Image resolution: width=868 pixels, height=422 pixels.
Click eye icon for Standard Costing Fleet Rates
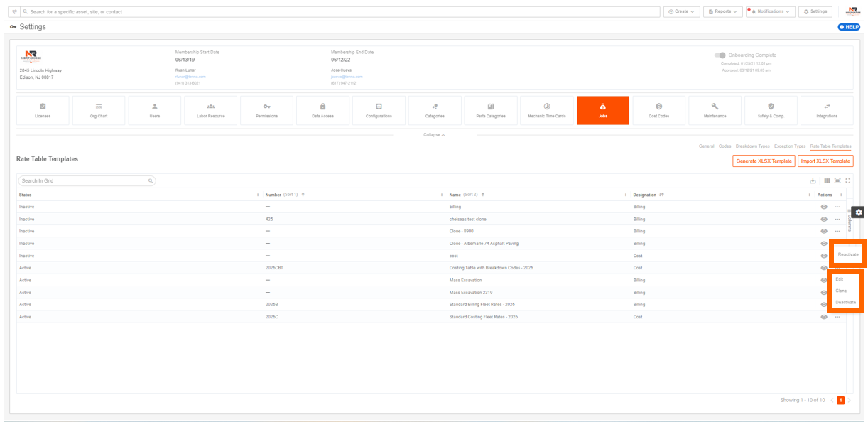point(824,317)
